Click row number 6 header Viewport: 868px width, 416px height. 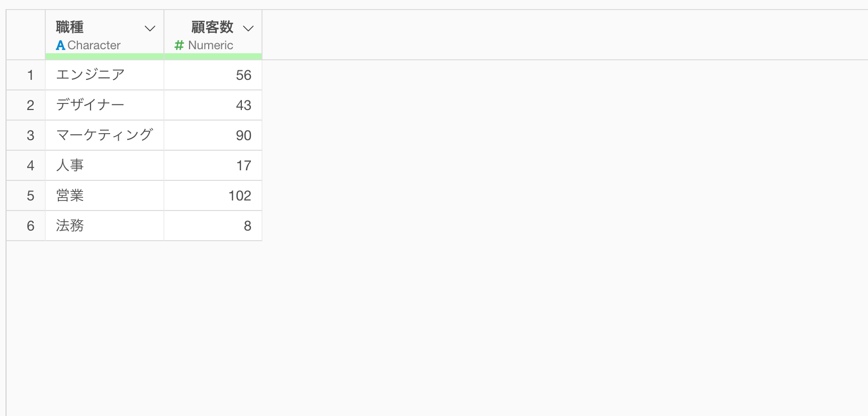26,226
